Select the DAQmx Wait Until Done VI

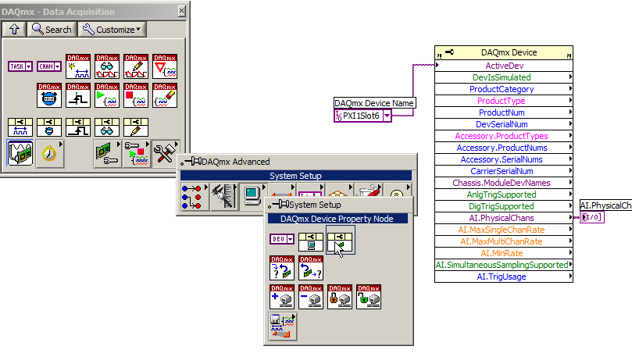(165, 66)
